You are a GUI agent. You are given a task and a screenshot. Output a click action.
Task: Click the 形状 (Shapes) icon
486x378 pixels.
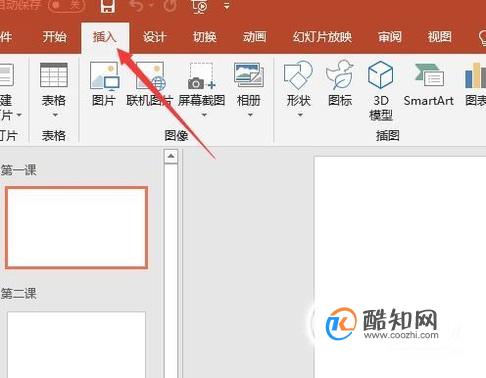coord(298,75)
